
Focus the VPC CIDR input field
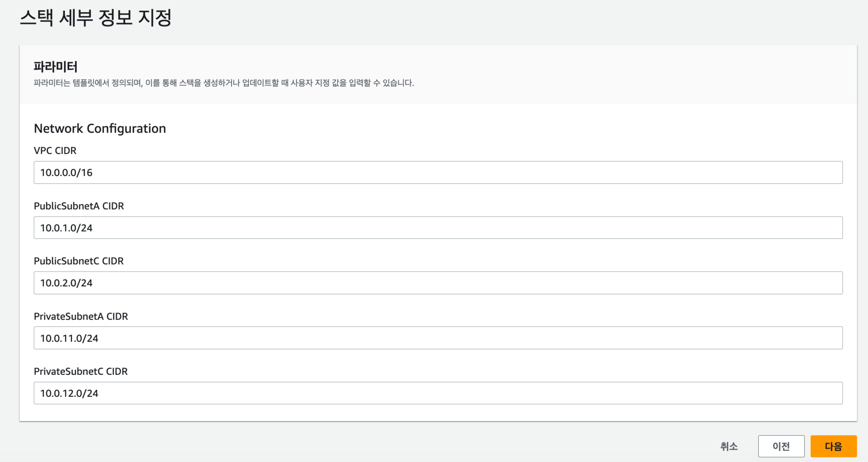(x=438, y=172)
